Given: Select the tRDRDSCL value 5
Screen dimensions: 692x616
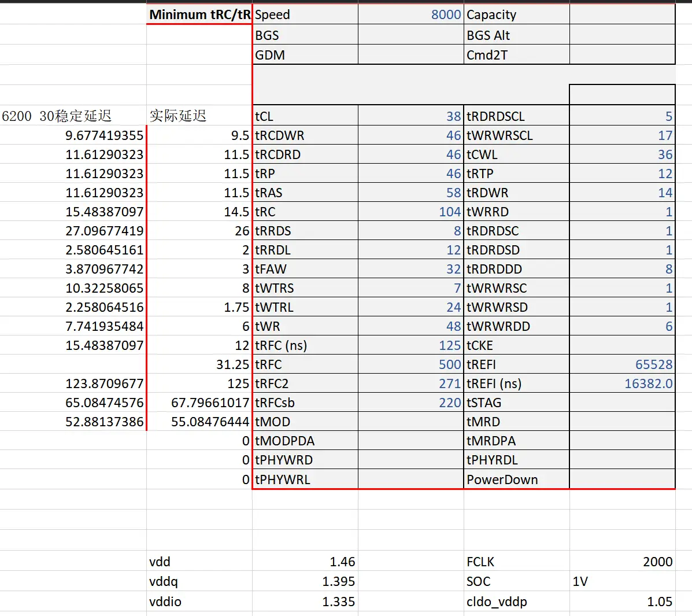Looking at the screenshot, I should point(622,116).
